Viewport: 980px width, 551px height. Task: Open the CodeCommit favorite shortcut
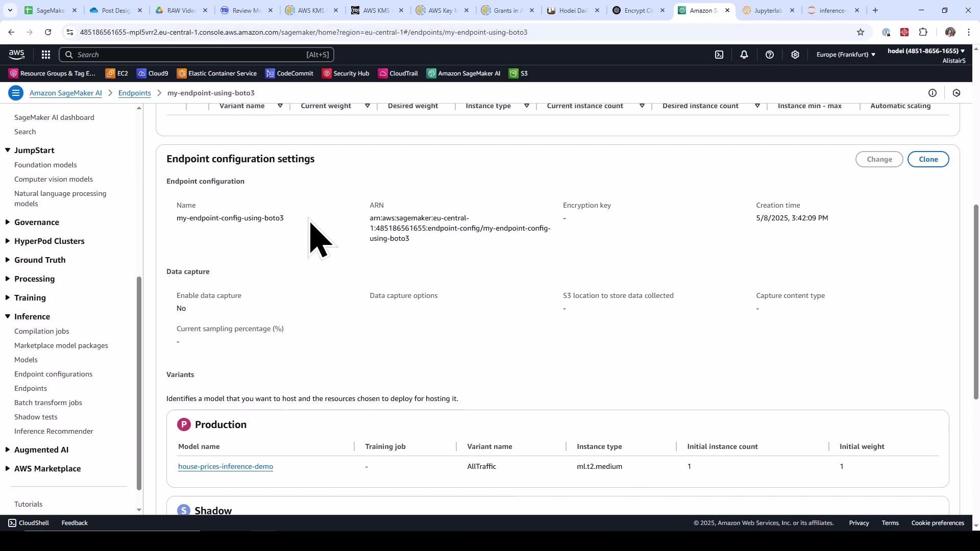pyautogui.click(x=289, y=73)
